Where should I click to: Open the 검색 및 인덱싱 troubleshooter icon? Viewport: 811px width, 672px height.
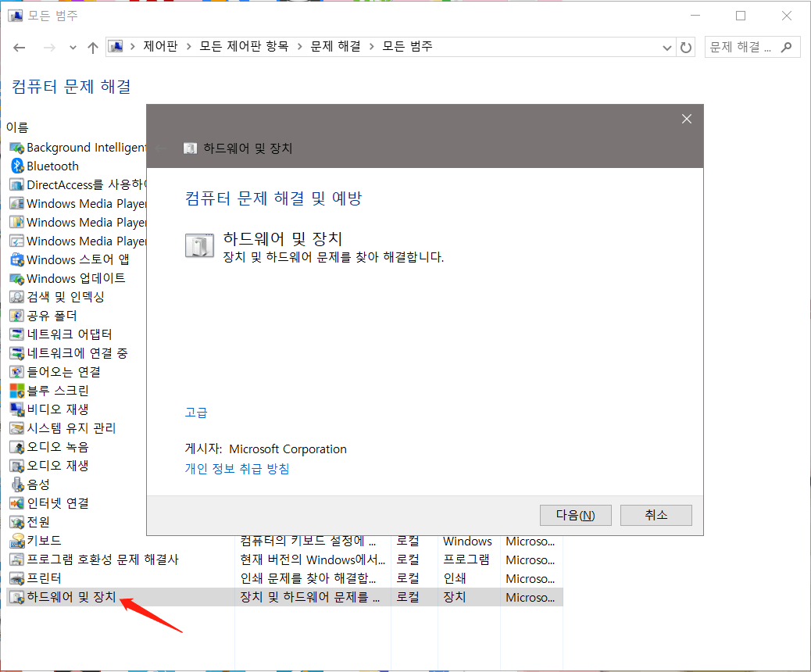17,296
